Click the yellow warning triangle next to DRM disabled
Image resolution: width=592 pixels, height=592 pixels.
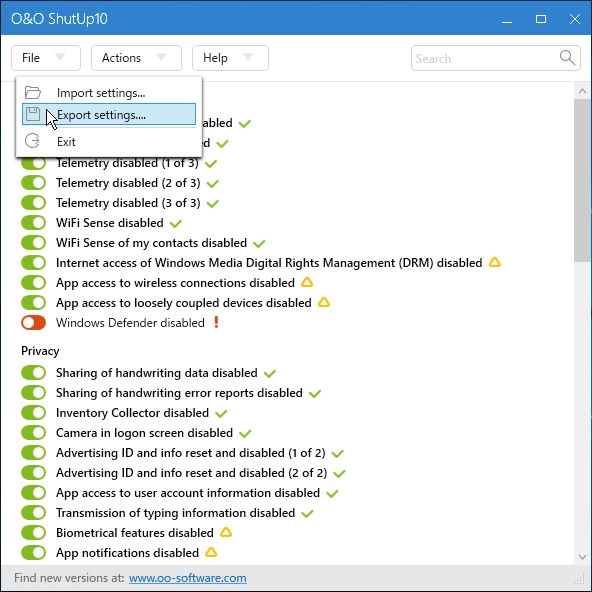tap(495, 262)
